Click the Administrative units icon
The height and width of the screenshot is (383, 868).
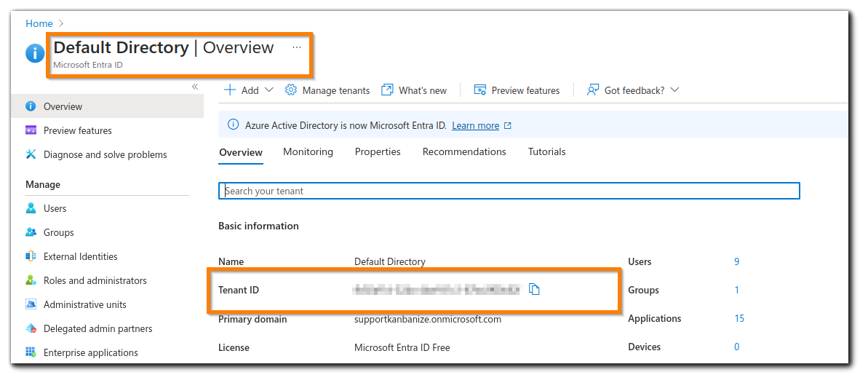31,304
